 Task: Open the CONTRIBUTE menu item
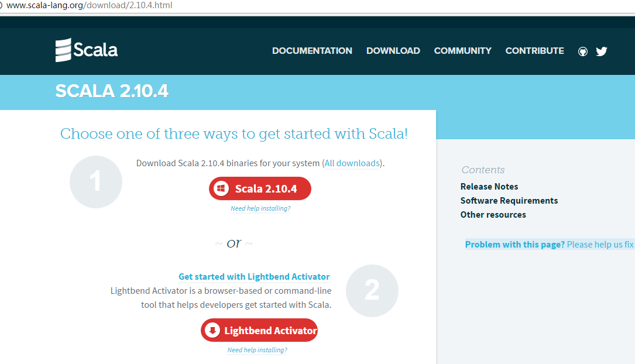pyautogui.click(x=534, y=51)
